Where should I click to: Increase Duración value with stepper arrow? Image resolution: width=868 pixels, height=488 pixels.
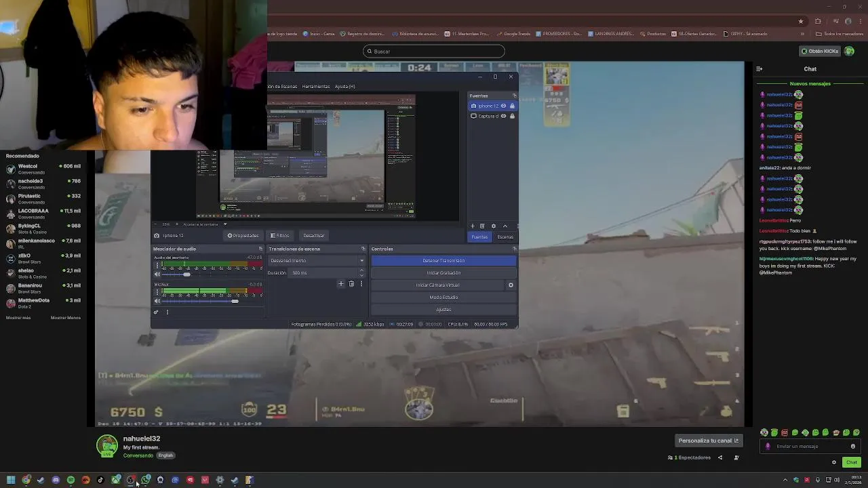[x=361, y=270]
